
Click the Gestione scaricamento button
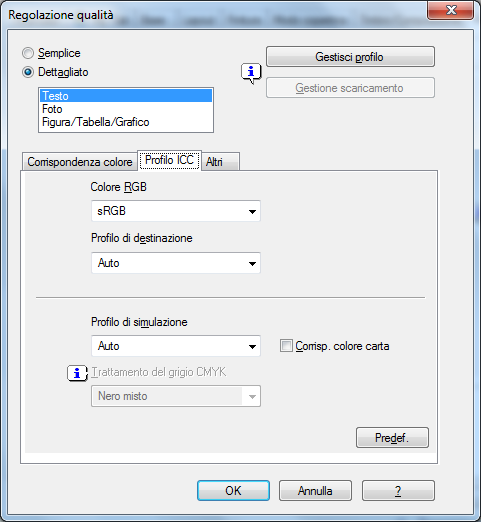(x=350, y=88)
